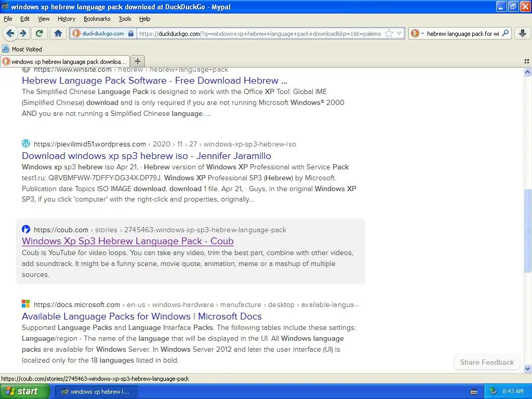532x399 pixels.
Task: Click the pievilimid51.wordpress.com URL breadcrumb
Action: (165, 144)
